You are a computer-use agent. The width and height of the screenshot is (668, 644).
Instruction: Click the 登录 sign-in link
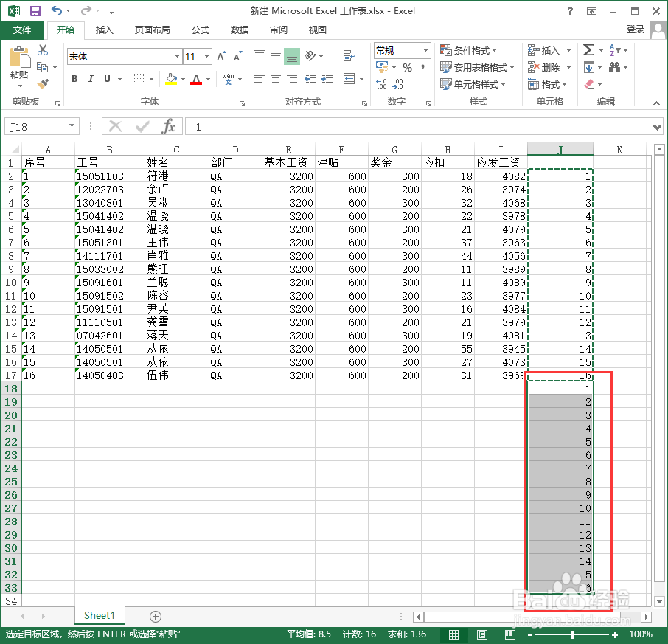click(636, 30)
